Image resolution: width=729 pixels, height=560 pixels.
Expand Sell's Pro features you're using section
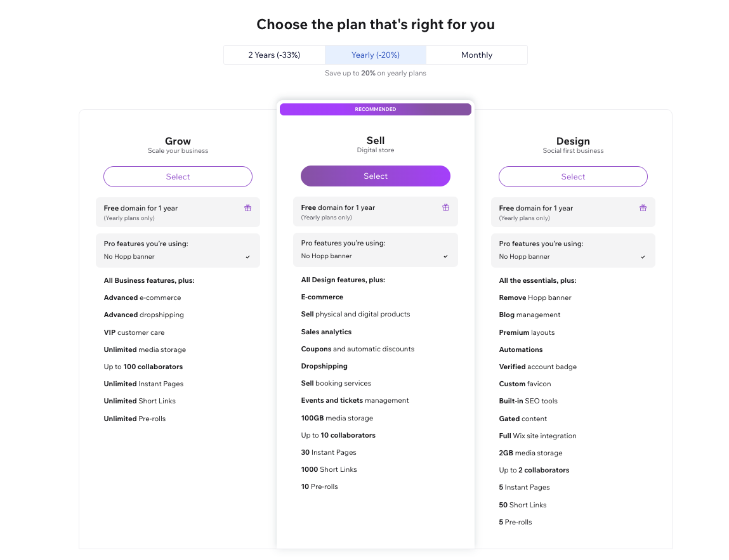(x=375, y=250)
